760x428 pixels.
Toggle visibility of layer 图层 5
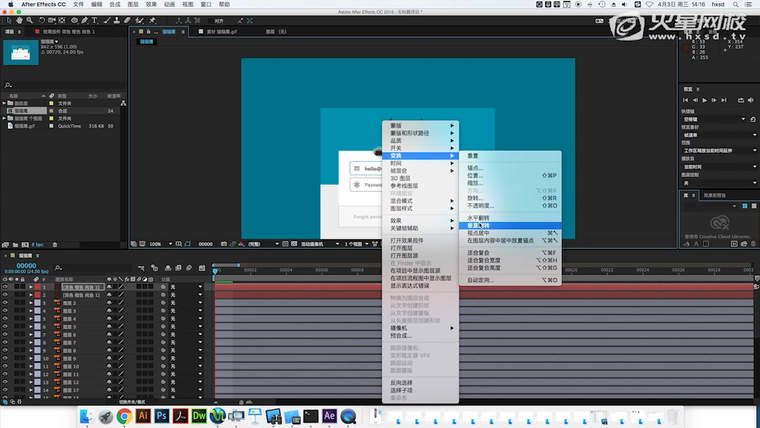point(5,328)
